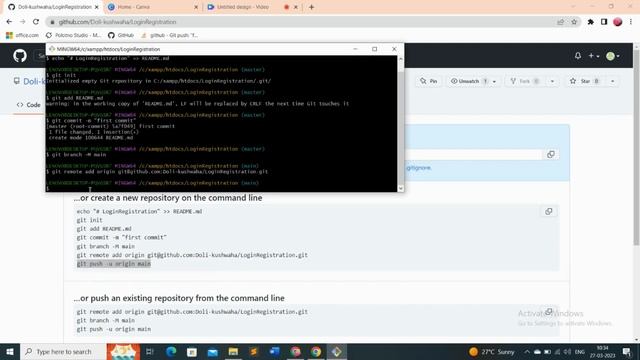Switch to the Code tab
This screenshot has height=360, width=640.
point(29,105)
